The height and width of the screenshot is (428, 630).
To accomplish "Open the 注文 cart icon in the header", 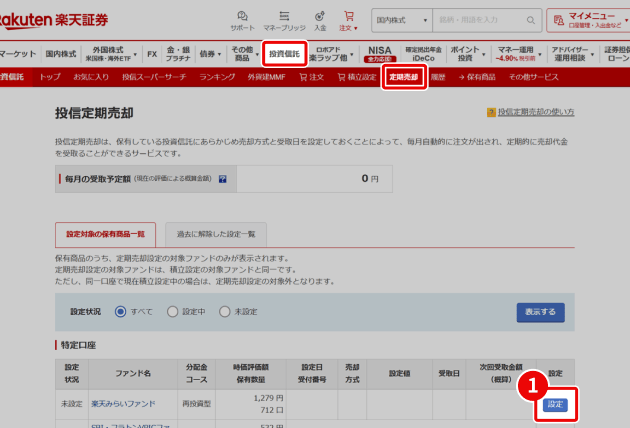I will 348,20.
